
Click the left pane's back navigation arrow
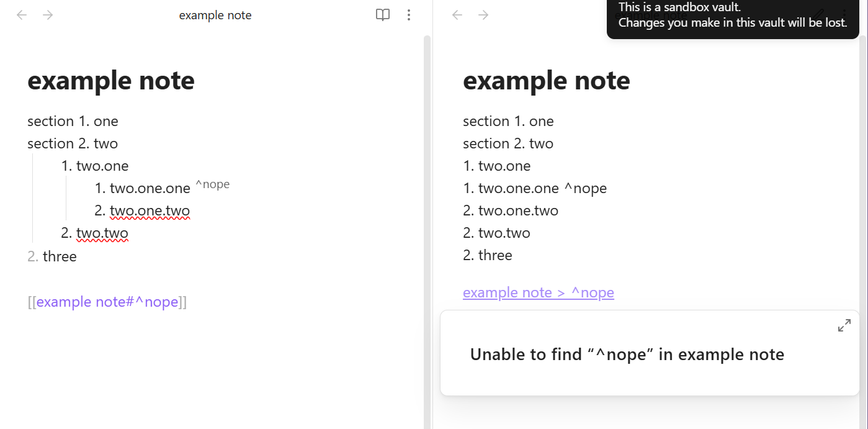click(x=22, y=15)
